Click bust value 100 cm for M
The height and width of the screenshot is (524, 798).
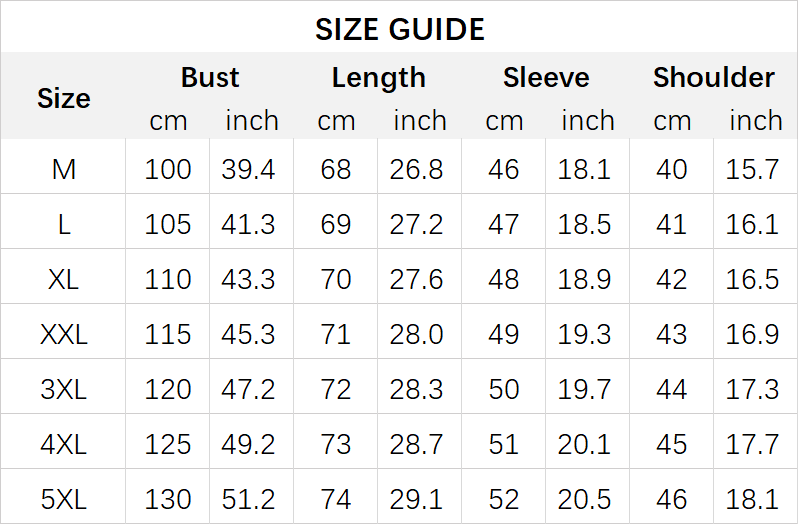[x=168, y=169]
